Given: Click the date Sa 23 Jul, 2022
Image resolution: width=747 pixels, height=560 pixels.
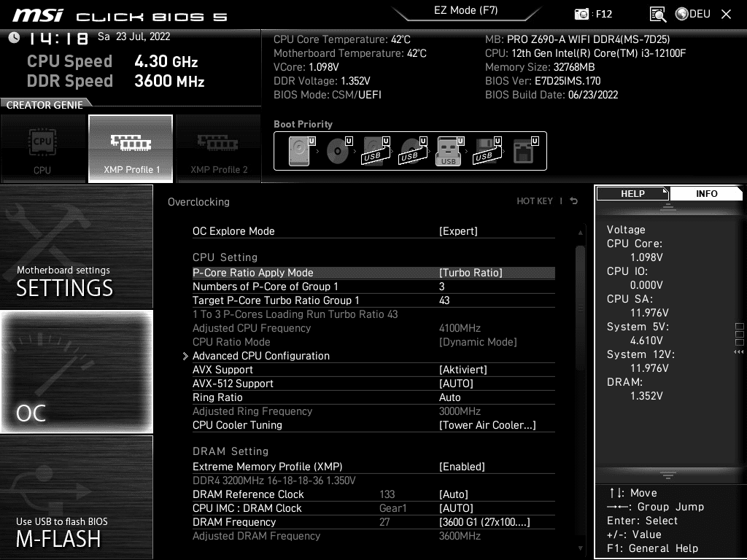Looking at the screenshot, I should (x=134, y=36).
